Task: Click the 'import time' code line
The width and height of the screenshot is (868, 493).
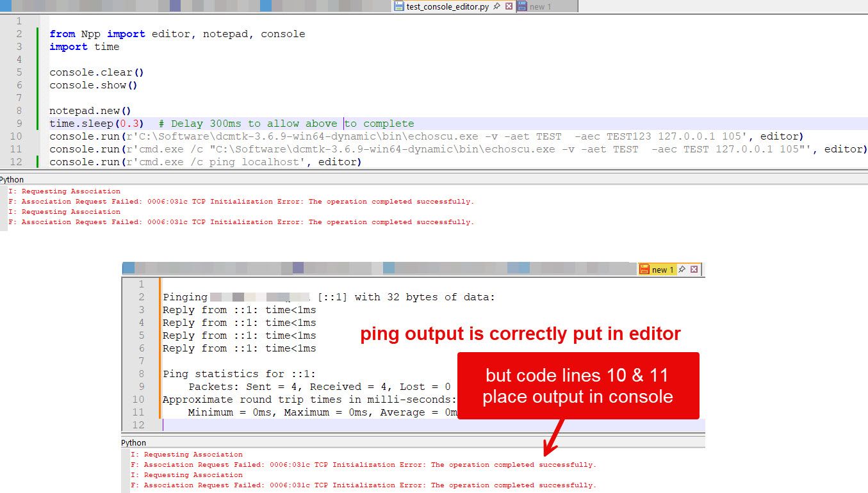Action: [x=84, y=47]
